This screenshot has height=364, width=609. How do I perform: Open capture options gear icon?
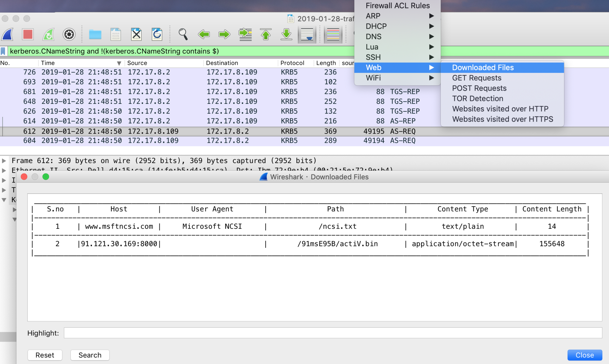(x=69, y=34)
